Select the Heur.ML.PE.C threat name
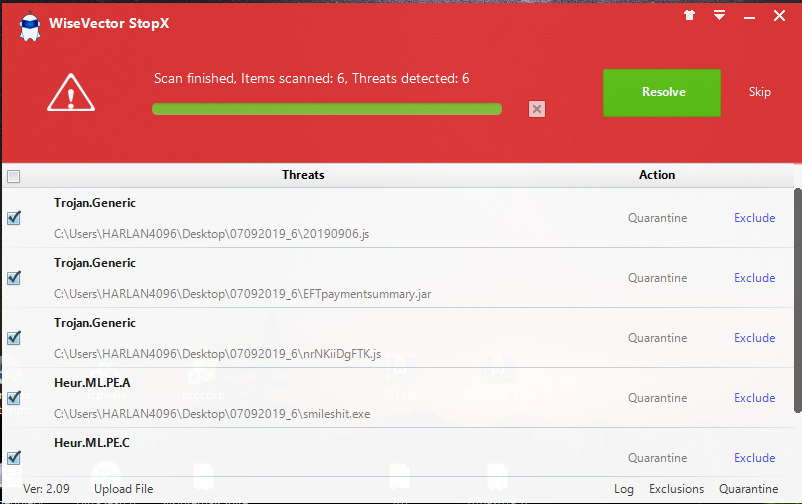The height and width of the screenshot is (504, 802). pyautogui.click(x=92, y=443)
